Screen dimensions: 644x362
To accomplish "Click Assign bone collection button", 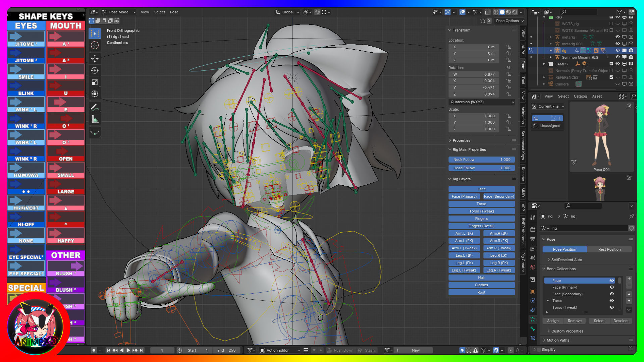I will (553, 321).
